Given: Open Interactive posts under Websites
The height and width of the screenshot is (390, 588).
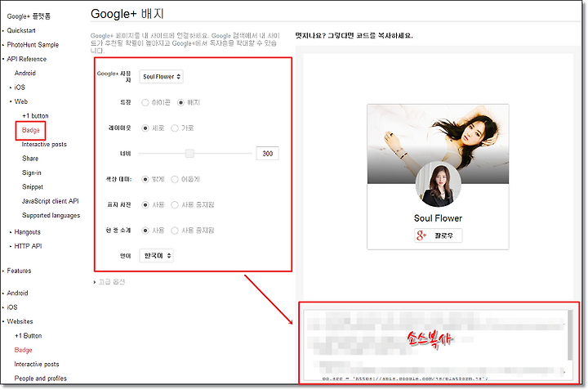Looking at the screenshot, I should click(37, 365).
